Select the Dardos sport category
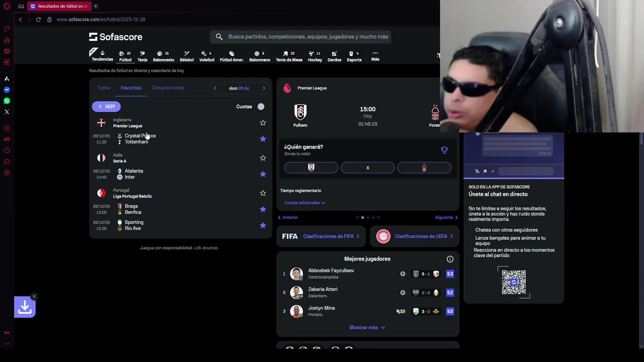The image size is (644, 362). tap(334, 56)
